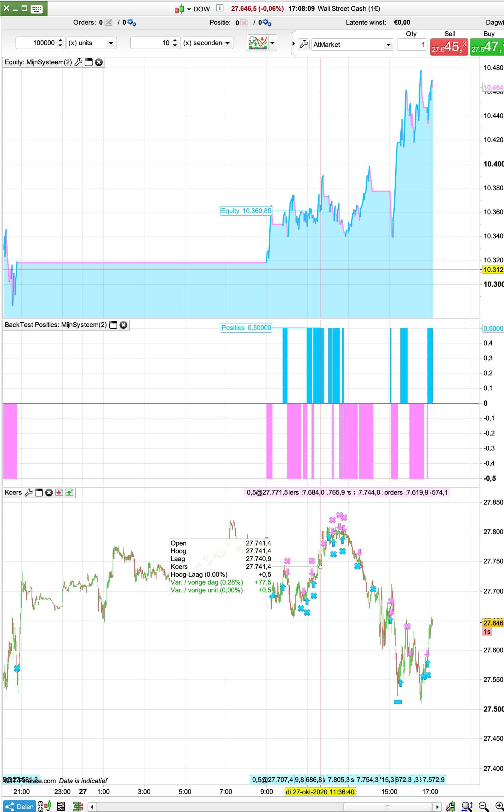Cancel all orders via the Orders X icon
This screenshot has width=504, height=812.
pos(108,22)
